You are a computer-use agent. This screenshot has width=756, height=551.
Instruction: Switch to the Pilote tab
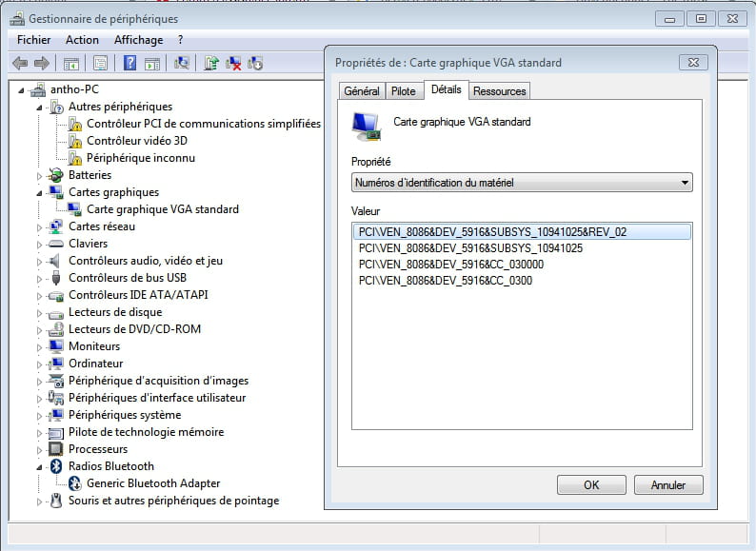pyautogui.click(x=403, y=91)
